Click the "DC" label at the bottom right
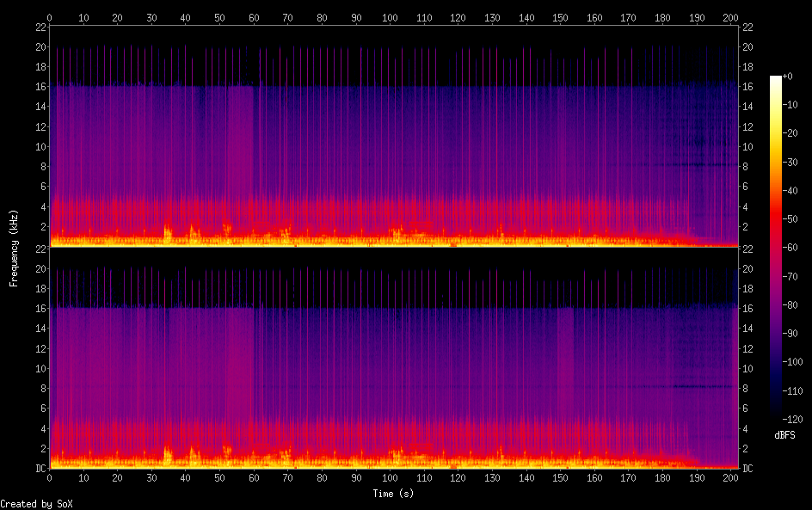The height and width of the screenshot is (510, 812). click(x=748, y=469)
